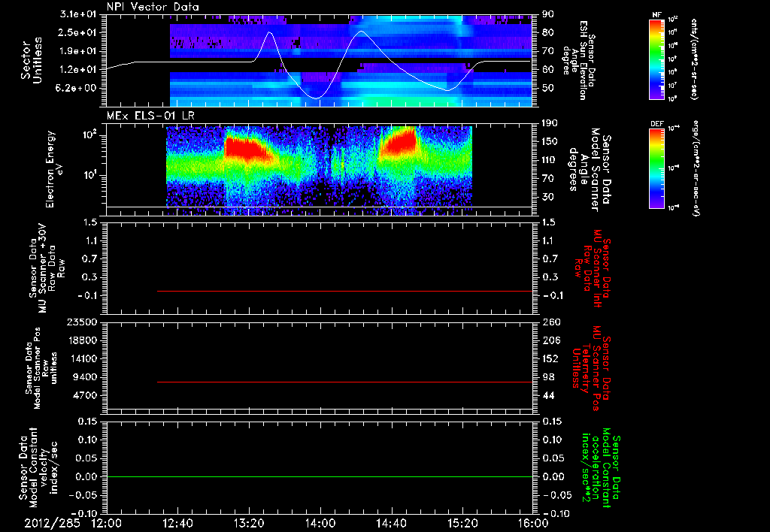Click the "44" telemetry axis value
Image resolution: width=770 pixels, height=532 pixels.
tap(548, 395)
